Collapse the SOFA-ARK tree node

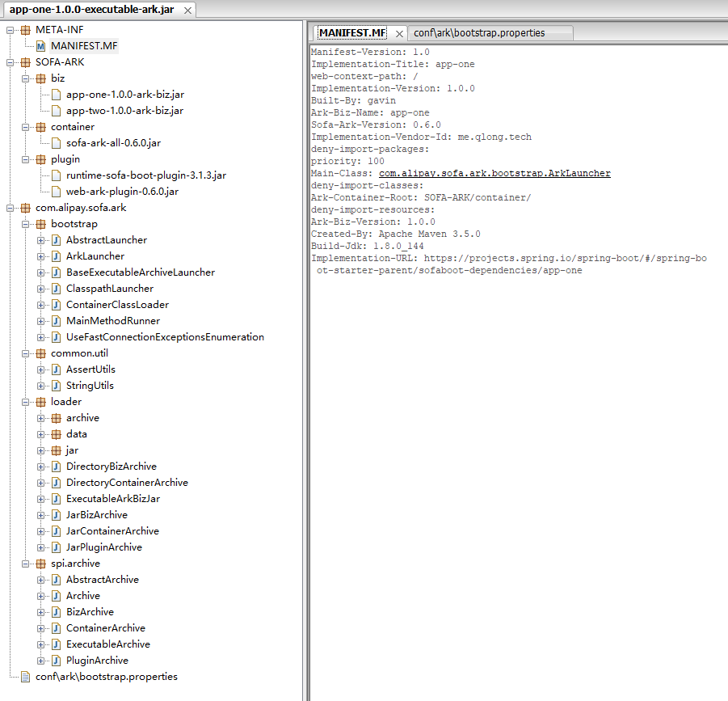coord(11,61)
